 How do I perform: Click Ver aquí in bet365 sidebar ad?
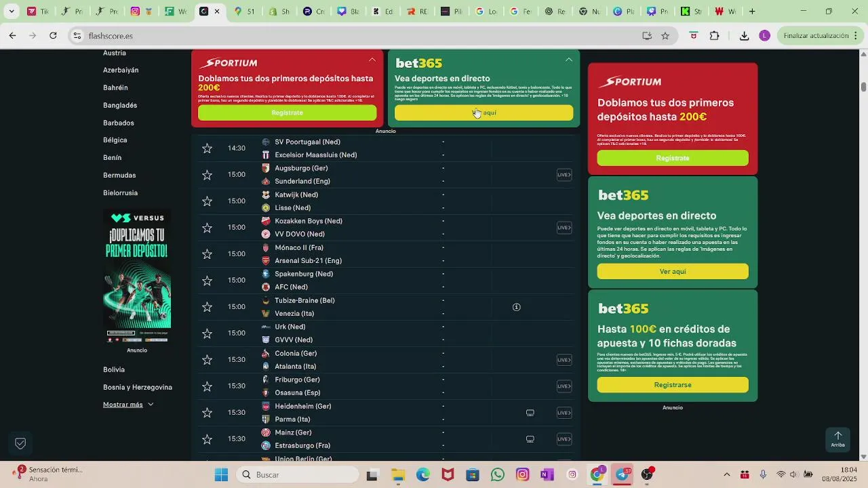(x=673, y=271)
